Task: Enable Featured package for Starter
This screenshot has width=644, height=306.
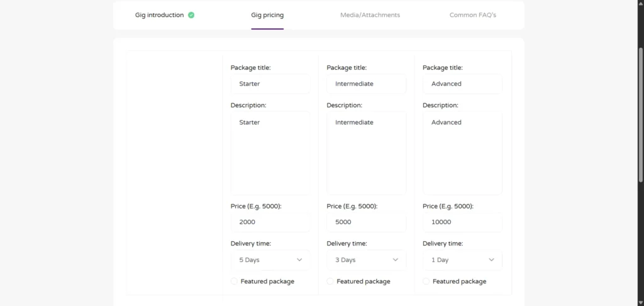Action: (x=235, y=281)
